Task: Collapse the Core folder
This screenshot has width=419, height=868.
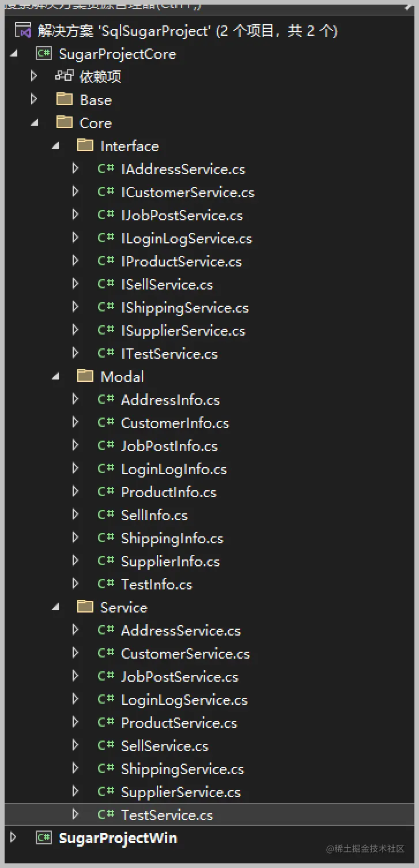Action: [35, 123]
